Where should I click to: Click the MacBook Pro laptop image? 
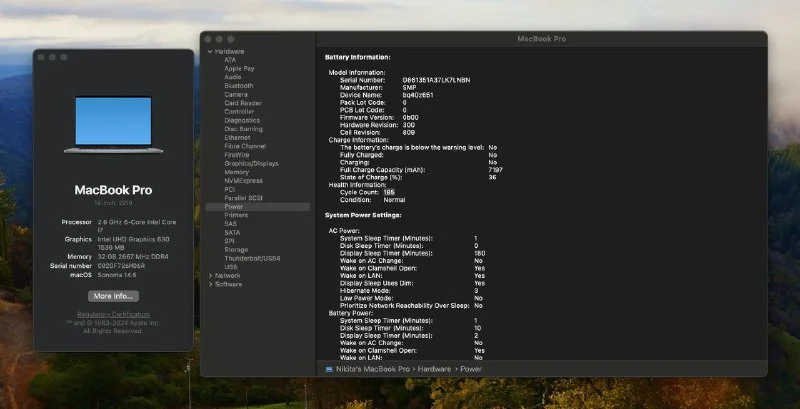[106, 125]
